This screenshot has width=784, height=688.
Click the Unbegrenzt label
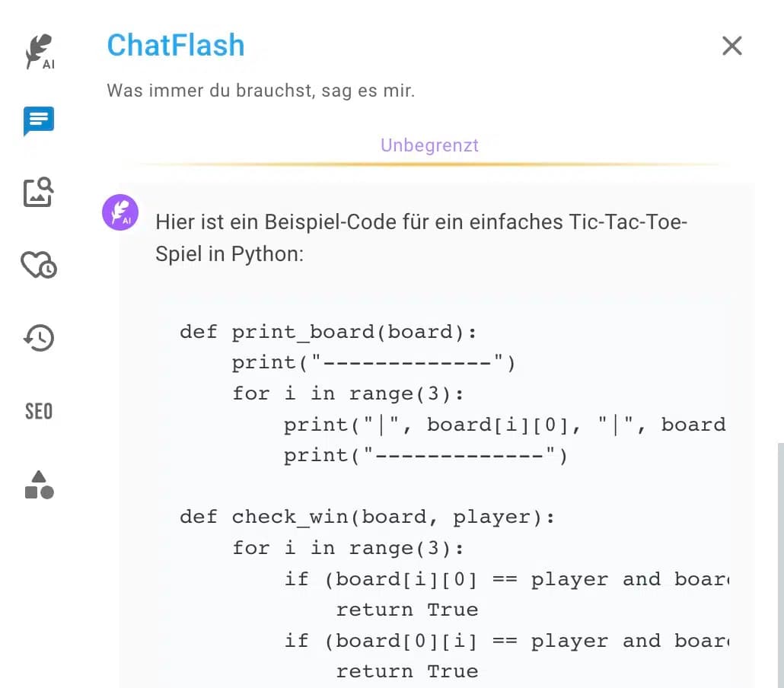point(429,145)
